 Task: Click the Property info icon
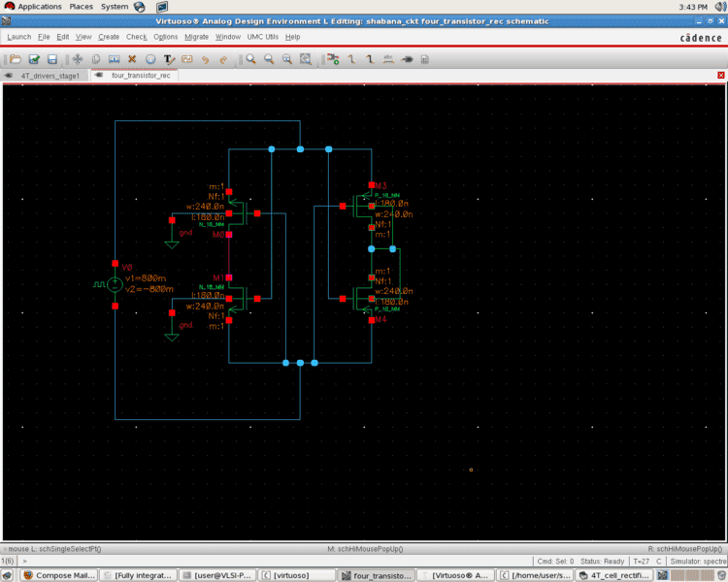click(150, 59)
